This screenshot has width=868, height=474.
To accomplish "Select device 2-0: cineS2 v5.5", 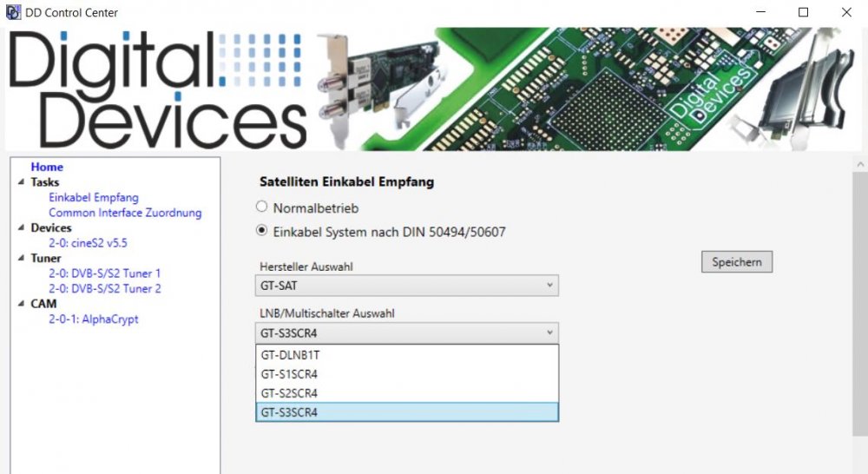I will point(88,242).
